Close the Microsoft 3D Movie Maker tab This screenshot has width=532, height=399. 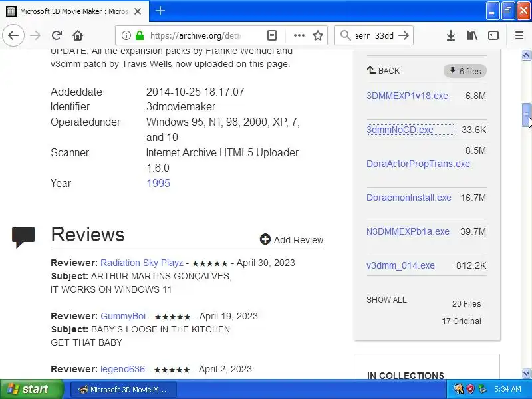tap(138, 11)
